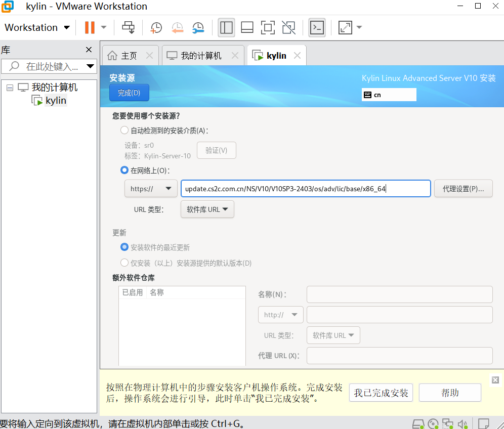This screenshot has width=504, height=429.
Task: Click the message log status icon
Action: pyautogui.click(x=484, y=424)
